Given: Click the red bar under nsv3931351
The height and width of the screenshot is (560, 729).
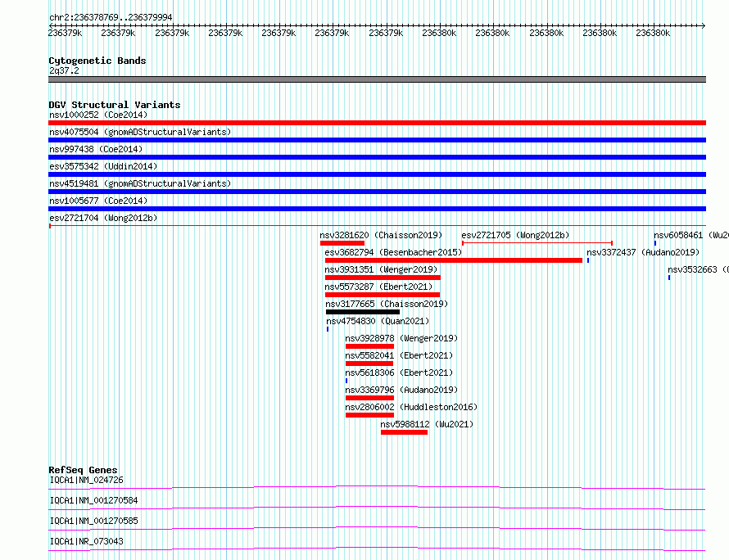Looking at the screenshot, I should click(383, 278).
